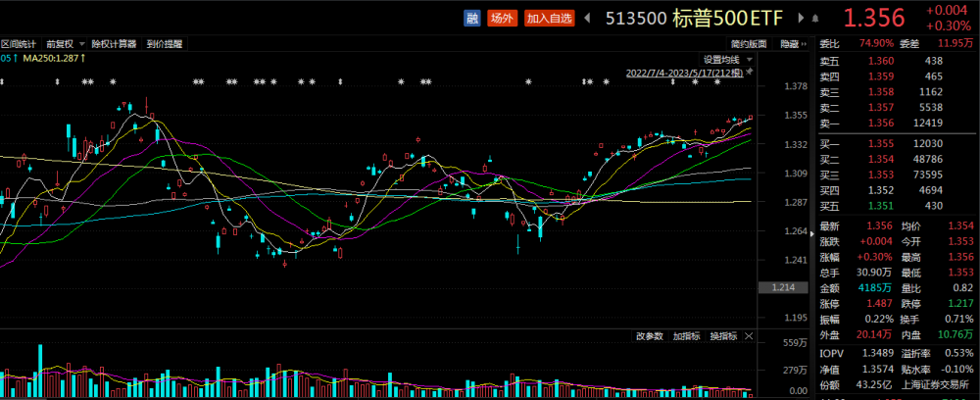Click 加指标 to add an indicator

686,336
